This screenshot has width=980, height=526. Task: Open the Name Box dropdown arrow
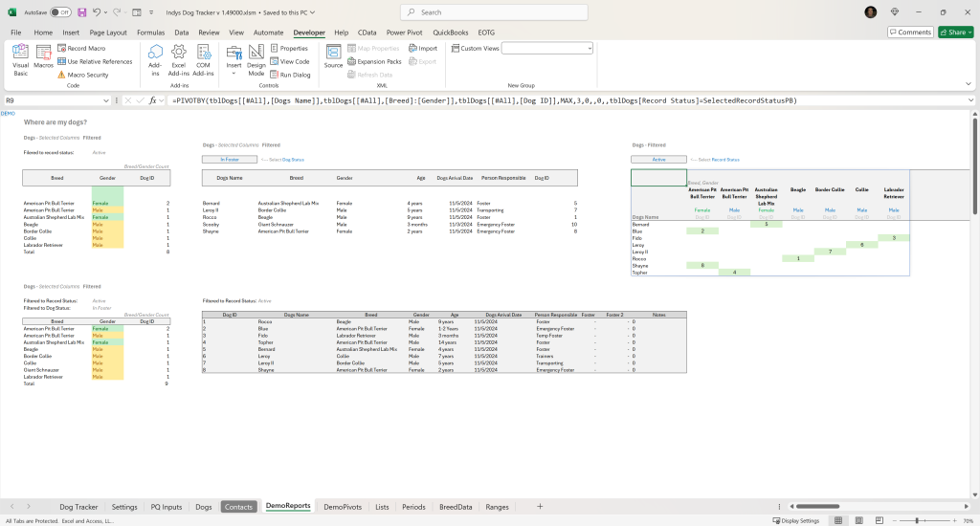click(106, 100)
